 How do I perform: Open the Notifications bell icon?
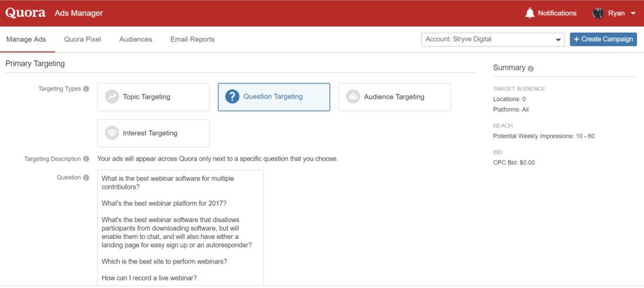tap(530, 13)
